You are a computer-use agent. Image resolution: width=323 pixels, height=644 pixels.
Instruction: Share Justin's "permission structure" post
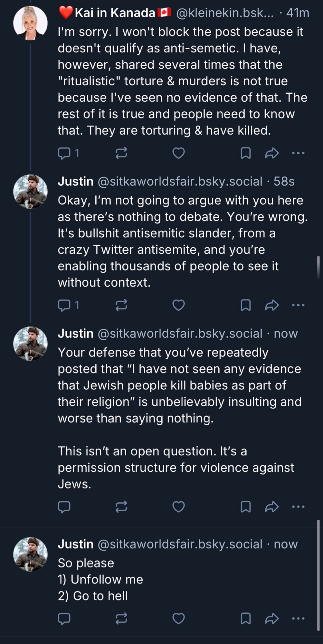point(272,507)
